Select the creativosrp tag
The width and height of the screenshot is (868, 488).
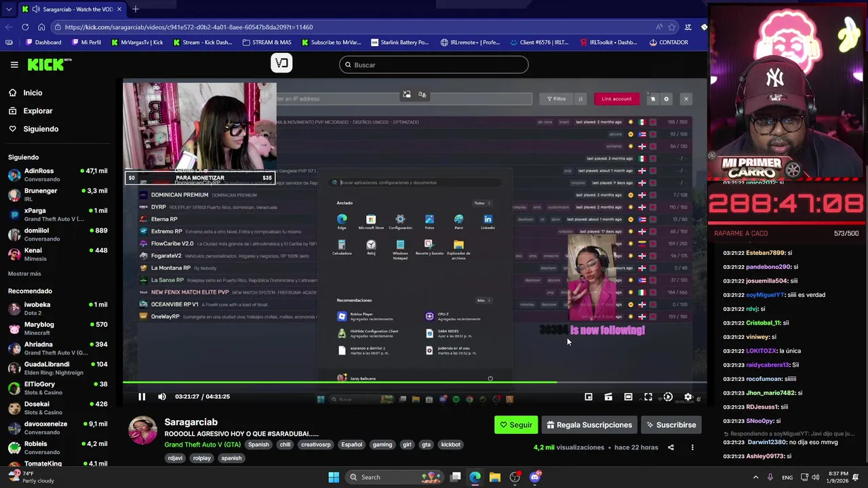[x=315, y=445]
